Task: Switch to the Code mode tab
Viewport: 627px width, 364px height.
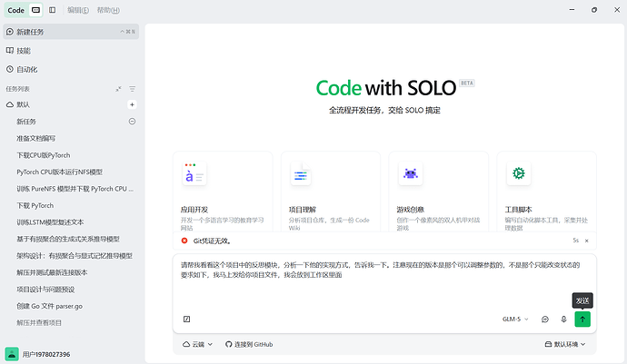Action: click(16, 10)
